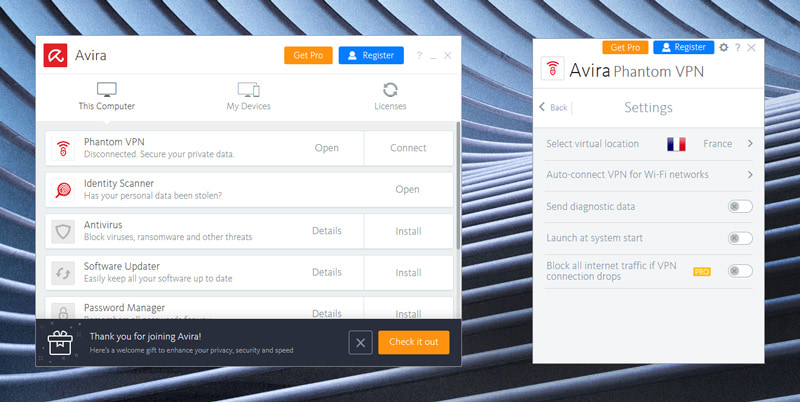Click Register in Phantom VPN window
800x402 pixels.
tap(684, 47)
